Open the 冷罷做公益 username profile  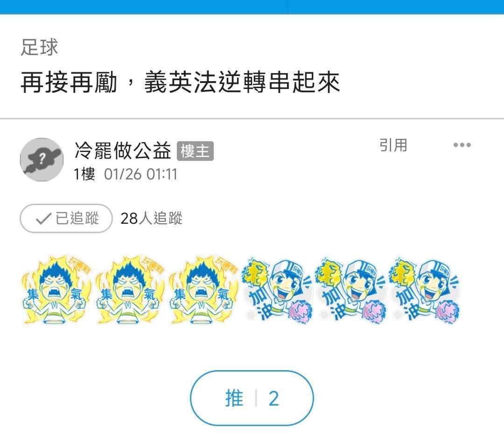coord(122,151)
